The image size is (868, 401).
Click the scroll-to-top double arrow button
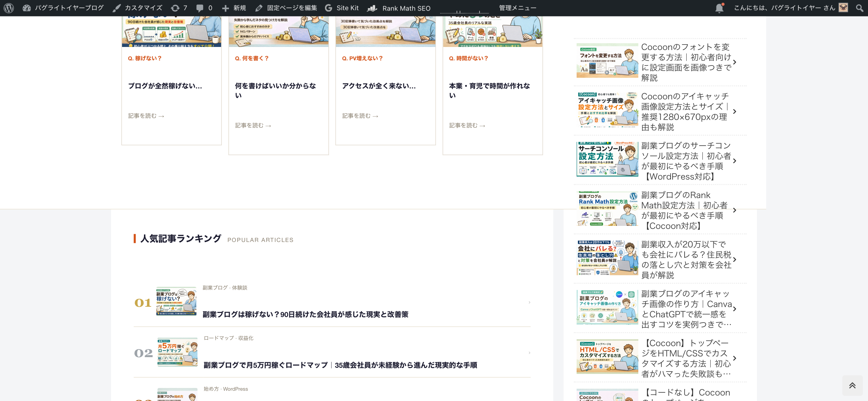tap(852, 385)
